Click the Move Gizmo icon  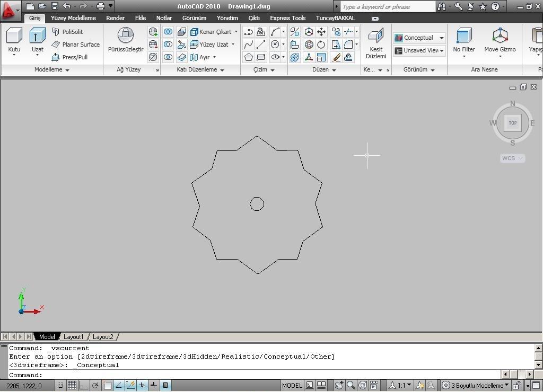[500, 36]
